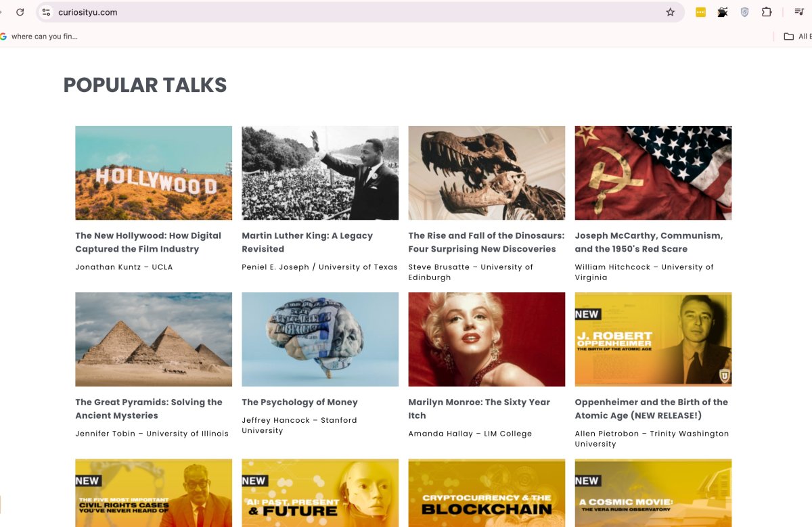
Task: Reload the page with the refresh icon
Action: tap(20, 12)
